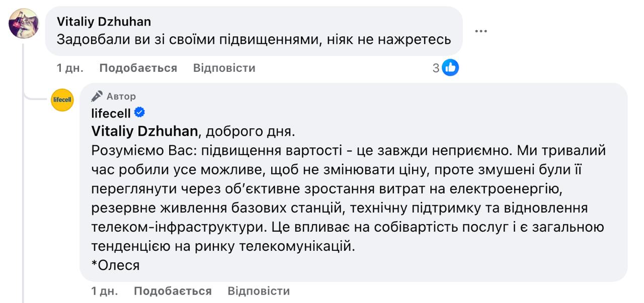
Task: Click the bold Vitaliy Dzhuhan mention in reply
Action: [144, 132]
